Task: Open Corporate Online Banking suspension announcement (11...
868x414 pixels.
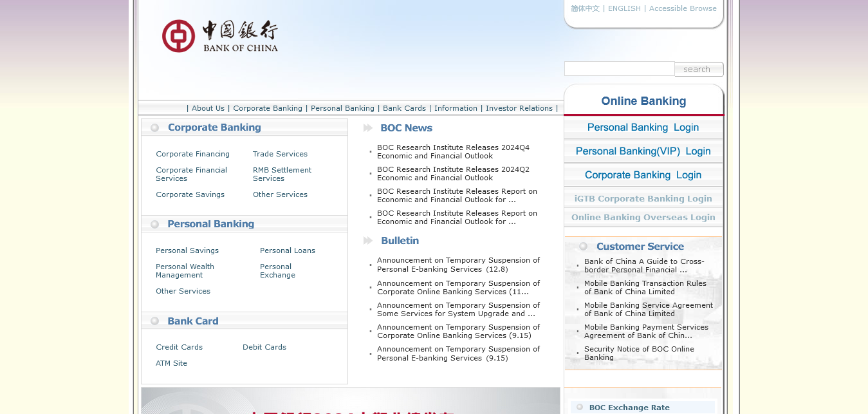Action: (x=458, y=288)
